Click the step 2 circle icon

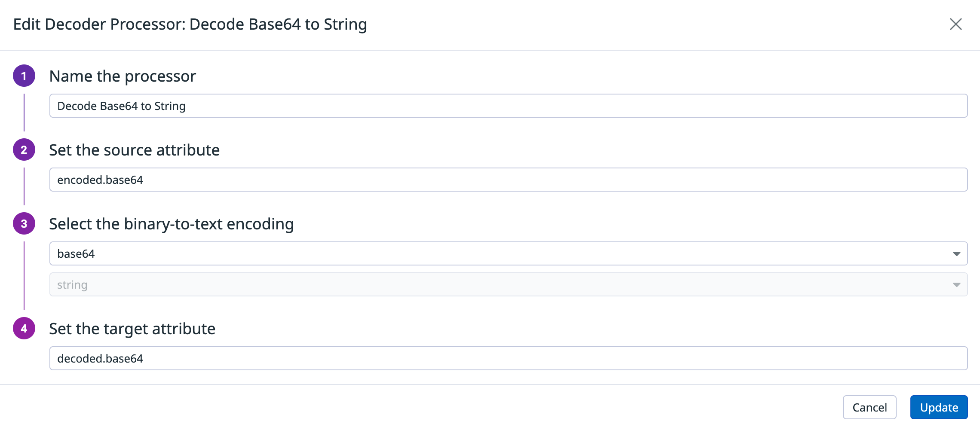[24, 149]
